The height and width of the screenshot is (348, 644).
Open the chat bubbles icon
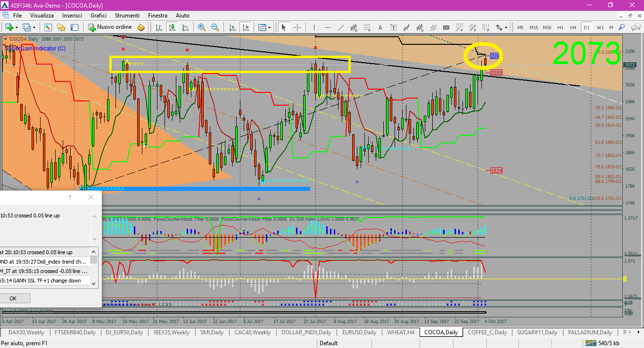tap(635, 27)
